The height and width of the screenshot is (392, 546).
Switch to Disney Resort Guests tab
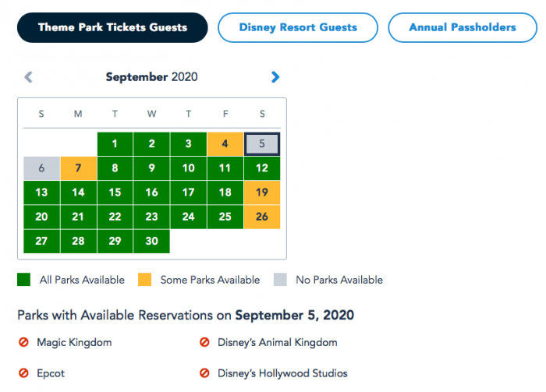[298, 27]
